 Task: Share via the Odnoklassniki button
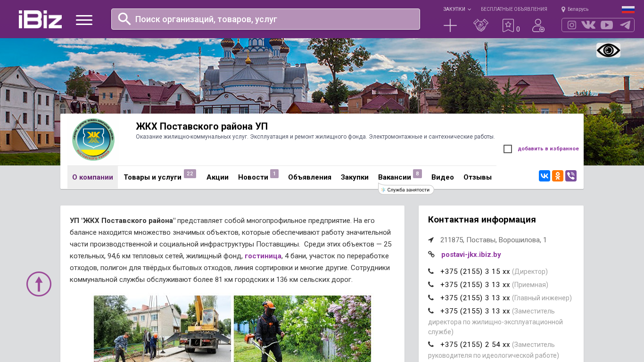558,176
